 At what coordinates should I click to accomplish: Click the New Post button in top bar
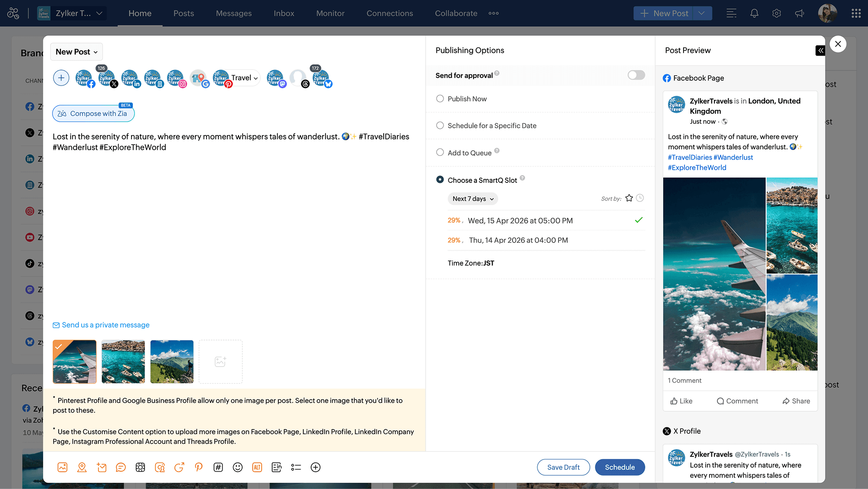tap(664, 13)
